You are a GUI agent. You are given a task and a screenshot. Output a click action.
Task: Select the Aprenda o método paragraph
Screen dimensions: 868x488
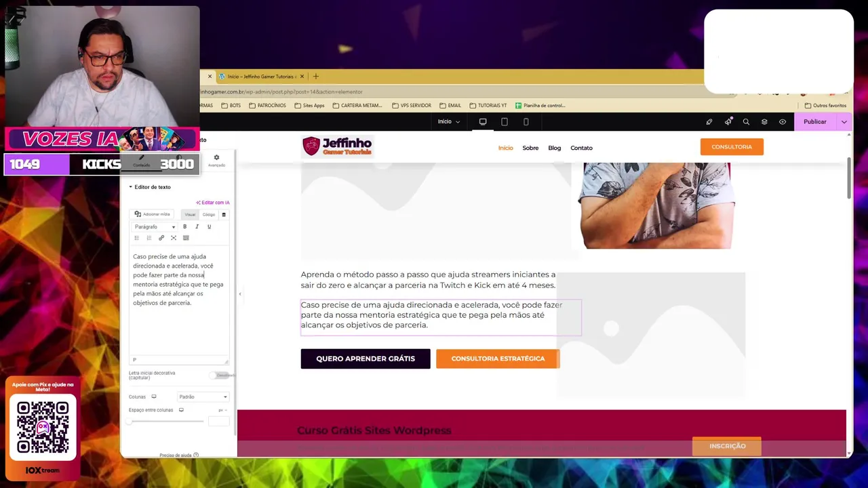(x=428, y=280)
